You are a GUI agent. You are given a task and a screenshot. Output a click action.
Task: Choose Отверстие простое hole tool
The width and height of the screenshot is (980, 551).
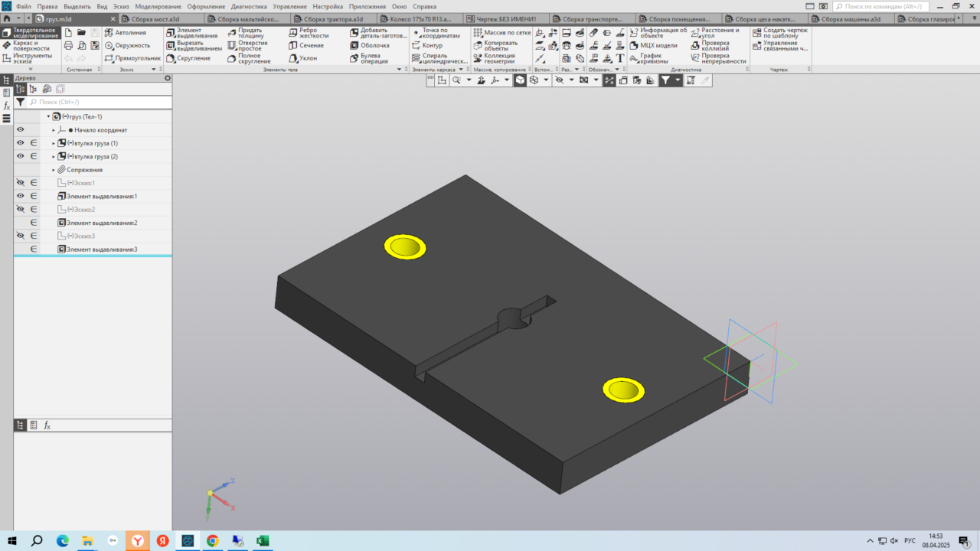click(x=247, y=45)
